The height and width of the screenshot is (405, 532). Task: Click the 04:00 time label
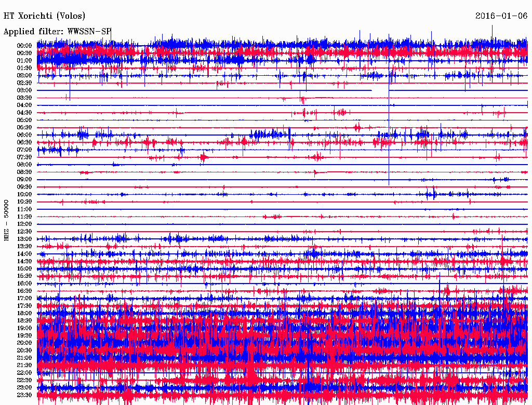24,105
